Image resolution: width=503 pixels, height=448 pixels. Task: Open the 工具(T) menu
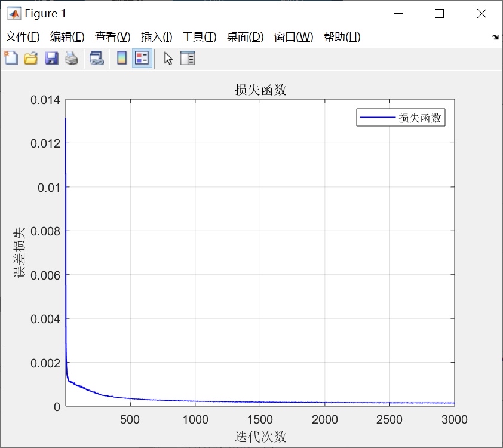point(199,36)
